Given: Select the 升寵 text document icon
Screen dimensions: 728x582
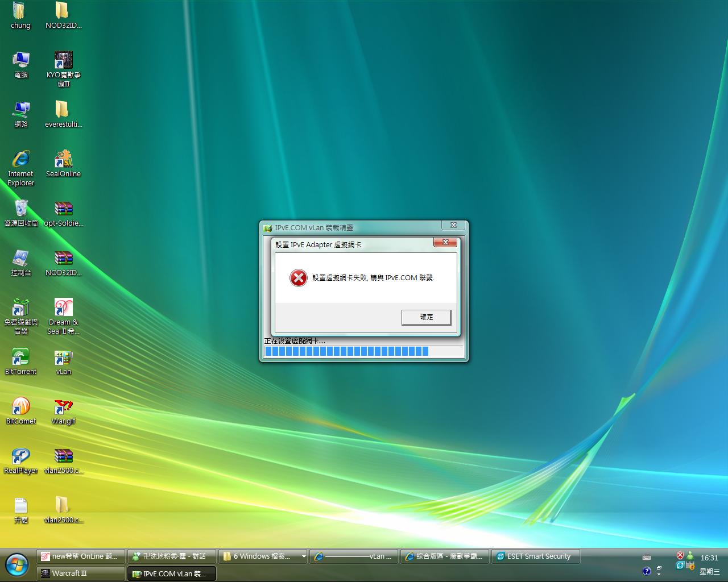Looking at the screenshot, I should (x=20, y=510).
